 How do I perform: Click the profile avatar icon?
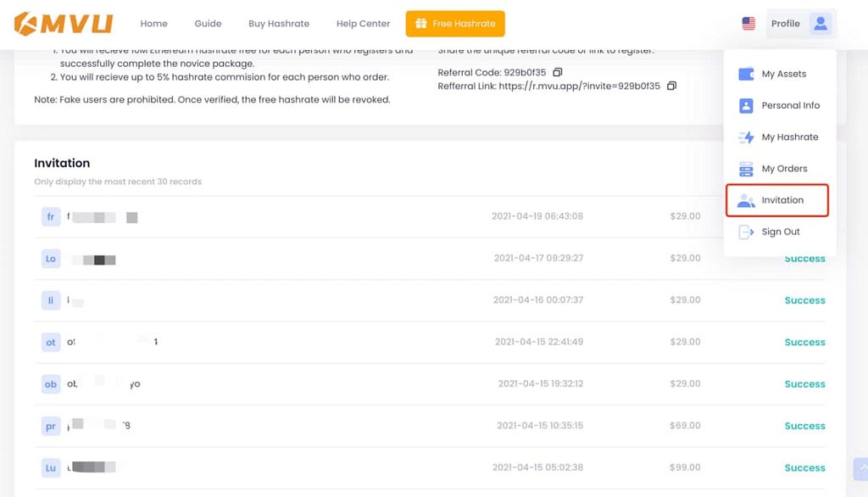[x=821, y=23]
